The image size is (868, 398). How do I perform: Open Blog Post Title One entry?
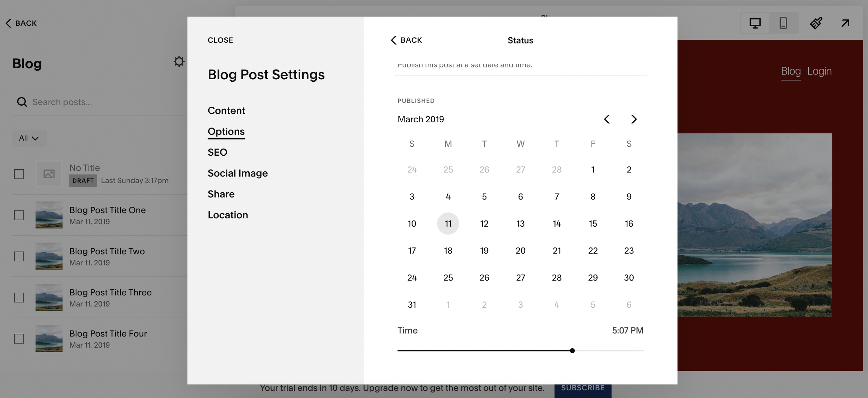[100, 215]
